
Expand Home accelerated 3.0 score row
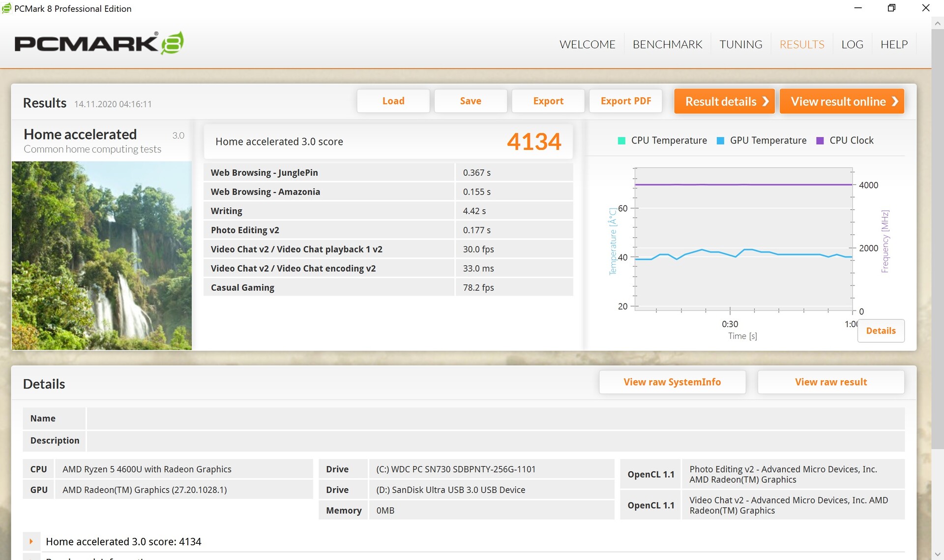(x=31, y=541)
